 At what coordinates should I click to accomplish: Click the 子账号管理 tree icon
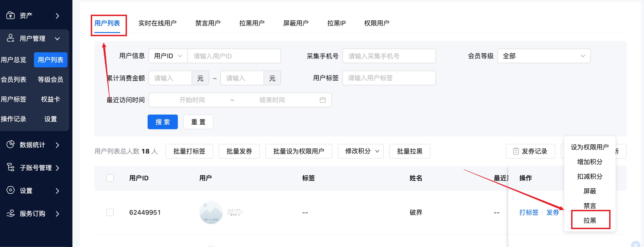[11, 167]
